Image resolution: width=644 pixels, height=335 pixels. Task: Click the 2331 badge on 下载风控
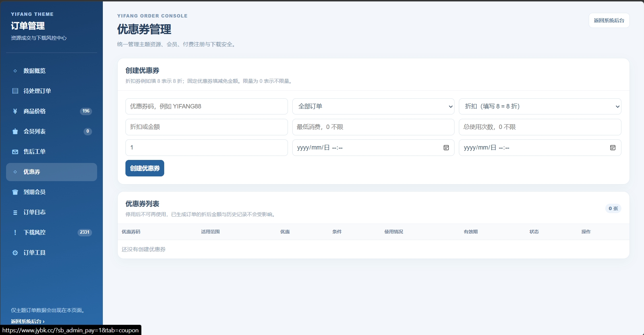point(85,232)
